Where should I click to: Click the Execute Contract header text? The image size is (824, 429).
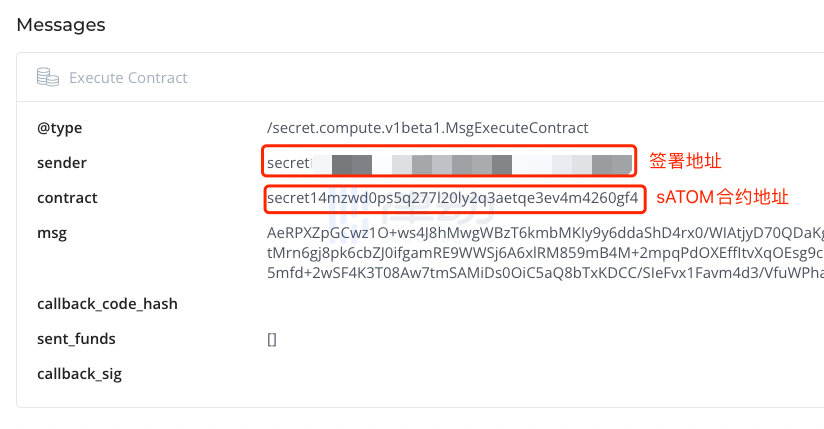tap(128, 77)
